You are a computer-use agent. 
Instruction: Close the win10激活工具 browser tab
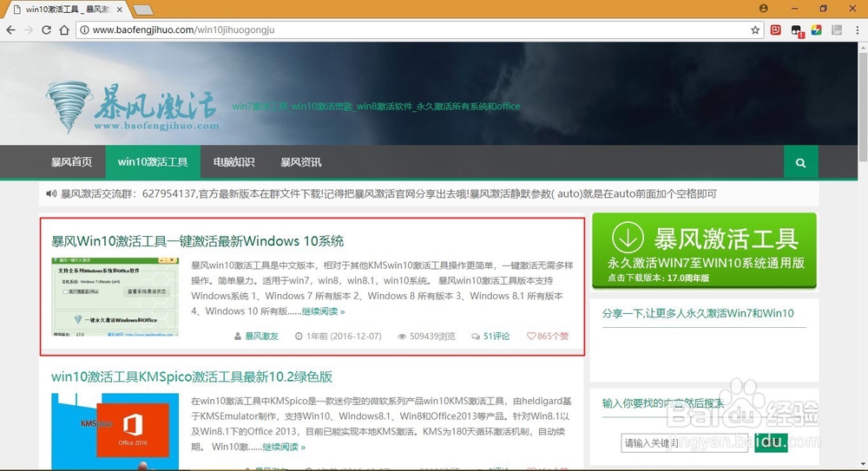tap(120, 10)
